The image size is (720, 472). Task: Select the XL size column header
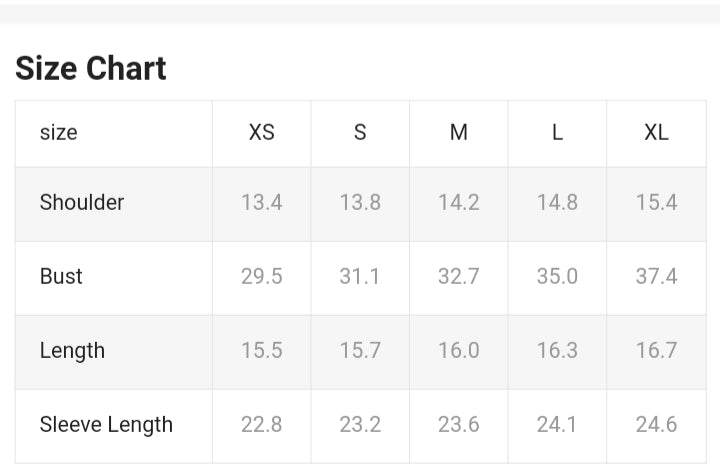tap(656, 133)
